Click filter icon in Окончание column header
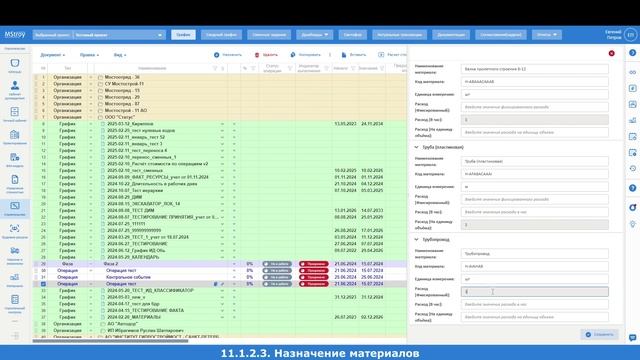This screenshot has height=360, width=640. (x=382, y=68)
